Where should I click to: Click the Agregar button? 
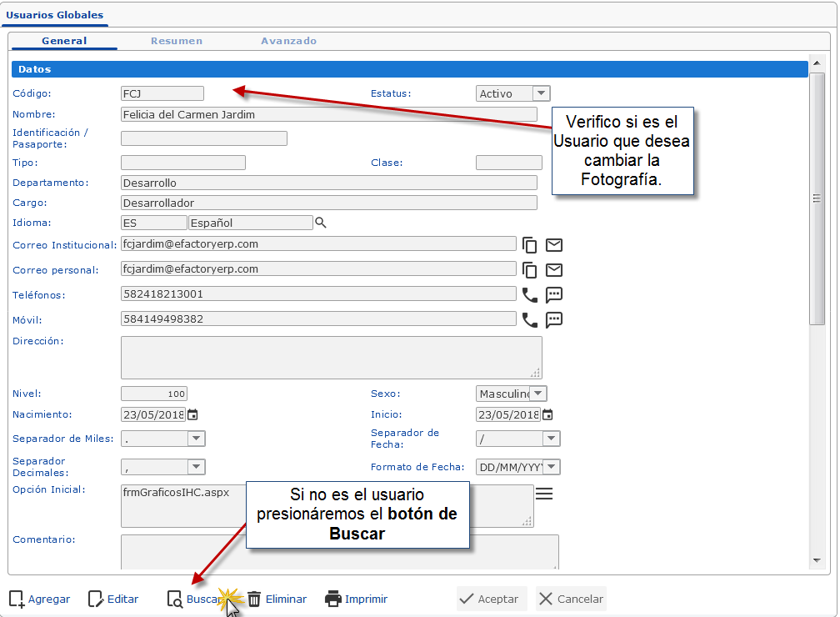pyautogui.click(x=39, y=599)
